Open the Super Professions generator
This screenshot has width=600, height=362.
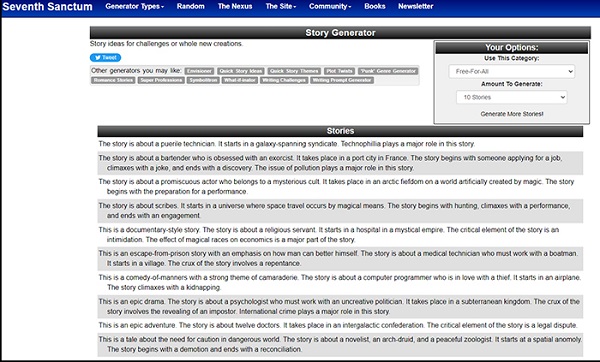click(161, 80)
